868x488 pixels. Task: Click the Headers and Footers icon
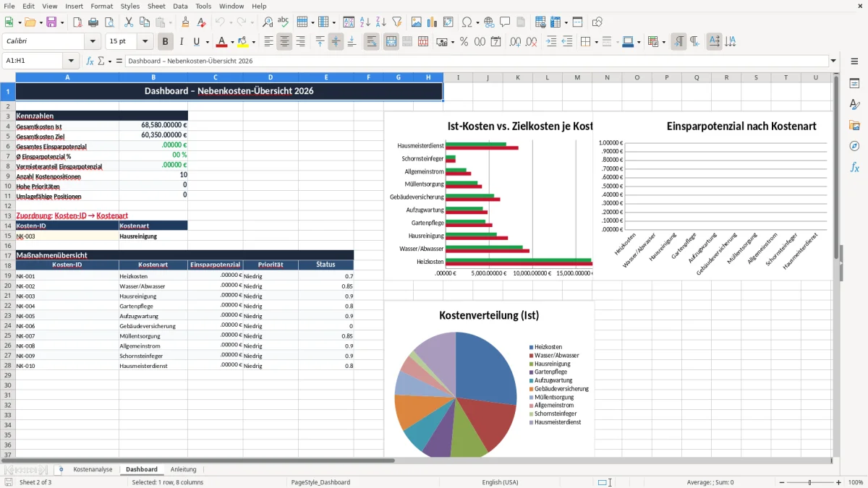[521, 22]
